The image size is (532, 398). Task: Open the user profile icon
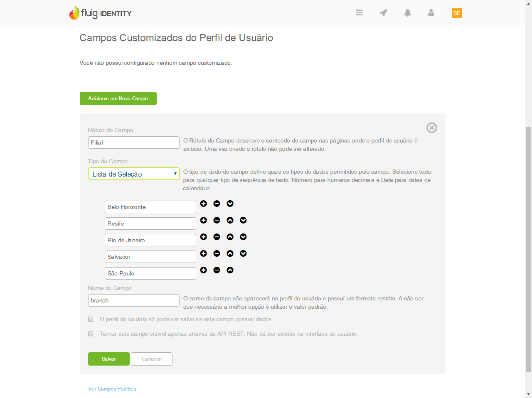click(x=431, y=13)
